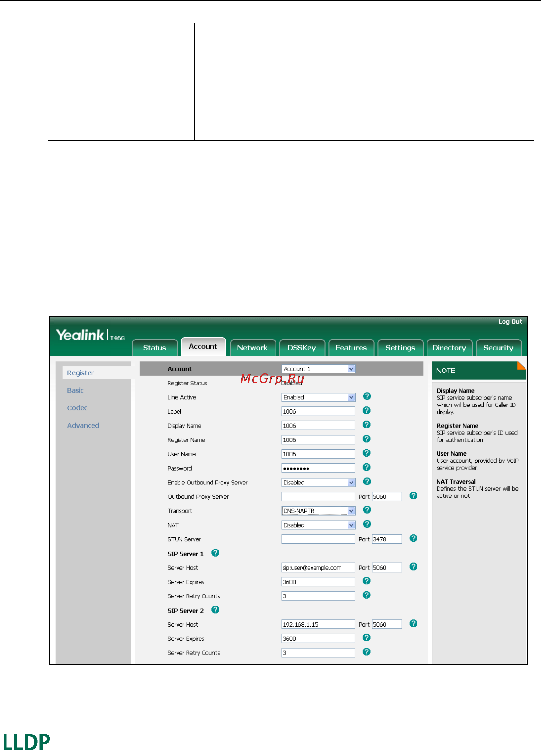
Task: Open the NAT Disabled dropdown
Action: [319, 525]
